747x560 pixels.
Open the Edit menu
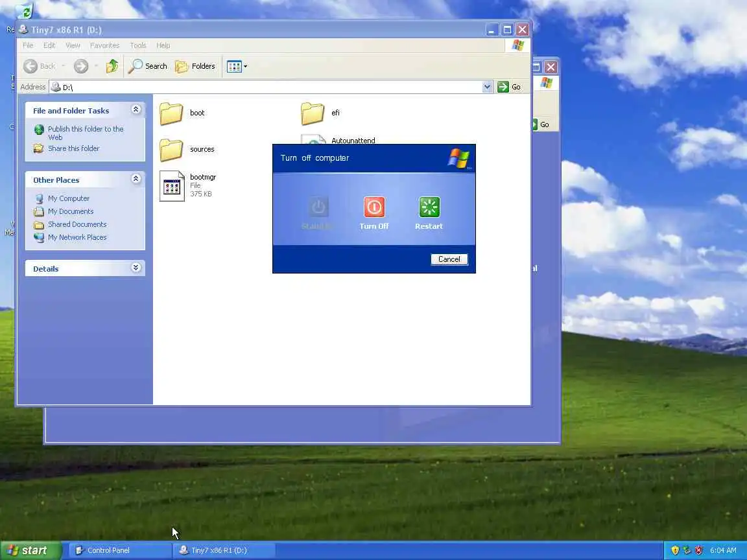[49, 45]
